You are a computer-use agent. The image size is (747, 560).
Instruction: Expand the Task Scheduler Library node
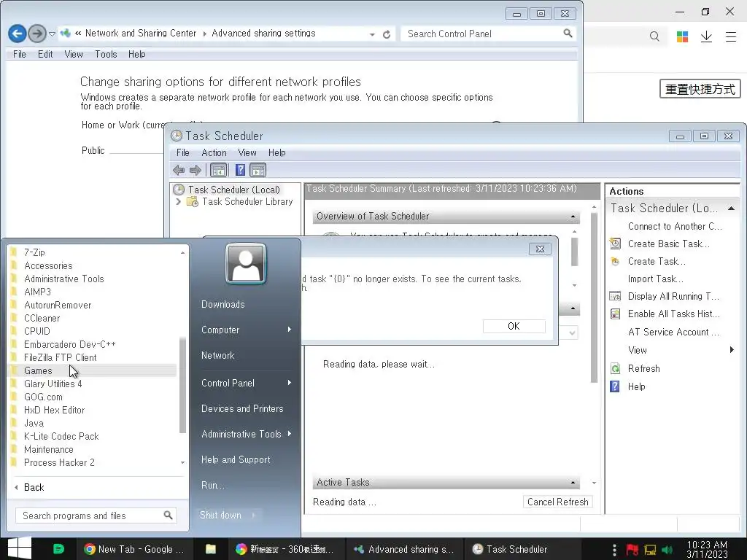click(x=179, y=202)
